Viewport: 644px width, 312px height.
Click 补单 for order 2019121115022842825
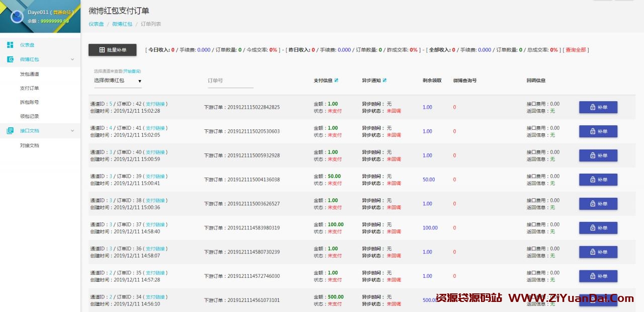pos(598,107)
